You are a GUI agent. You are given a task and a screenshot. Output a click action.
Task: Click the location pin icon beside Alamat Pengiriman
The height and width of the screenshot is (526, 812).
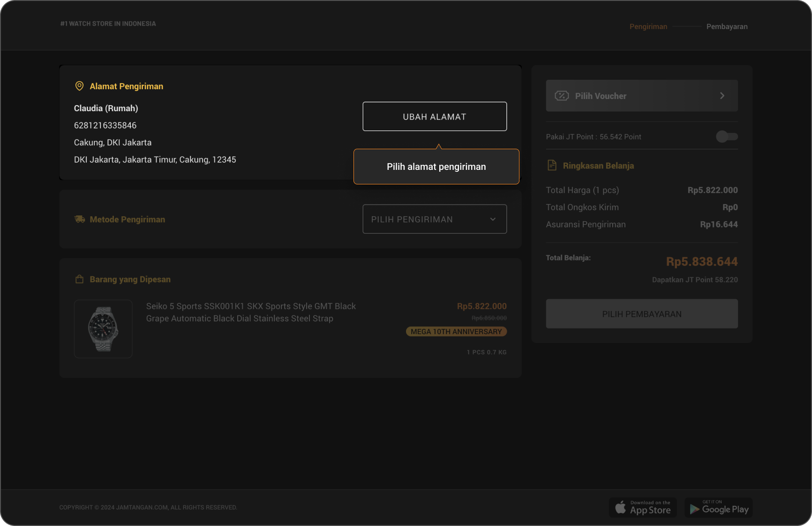pos(79,86)
